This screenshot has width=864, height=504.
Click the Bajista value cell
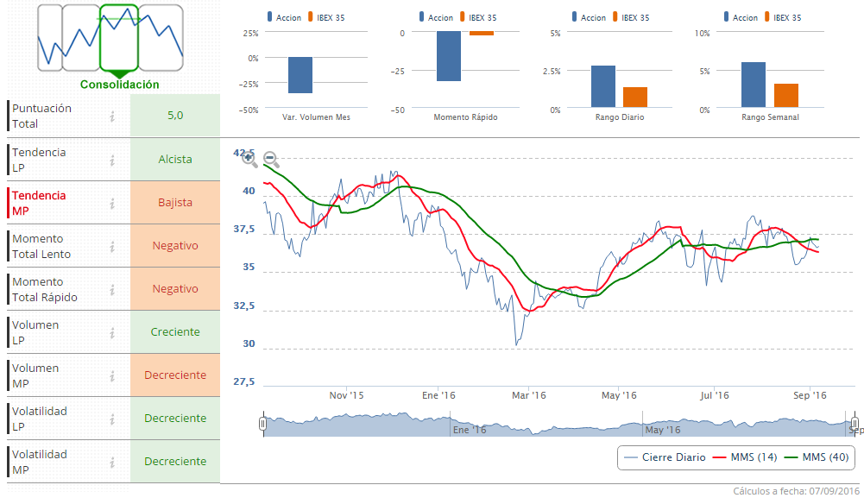coord(175,203)
